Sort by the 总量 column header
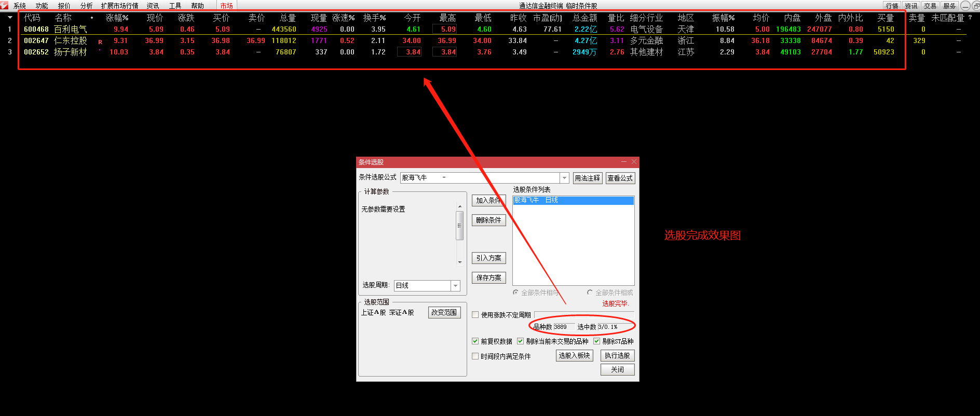 pos(288,18)
